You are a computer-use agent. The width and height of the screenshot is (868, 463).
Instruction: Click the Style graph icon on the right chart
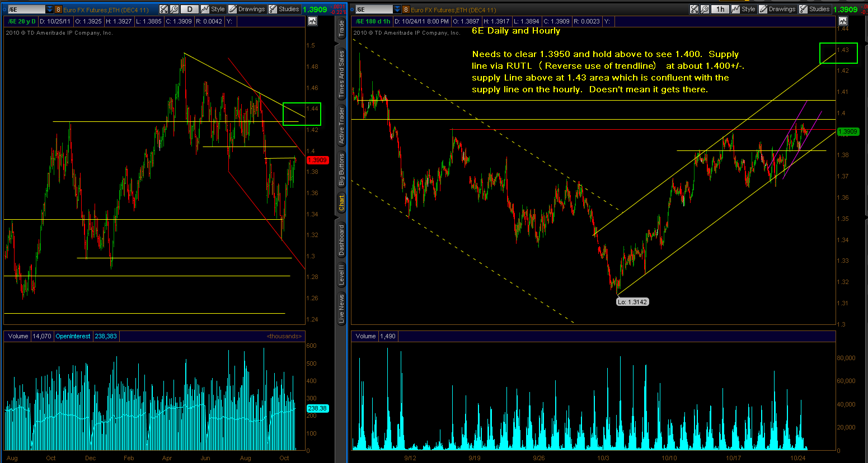736,9
